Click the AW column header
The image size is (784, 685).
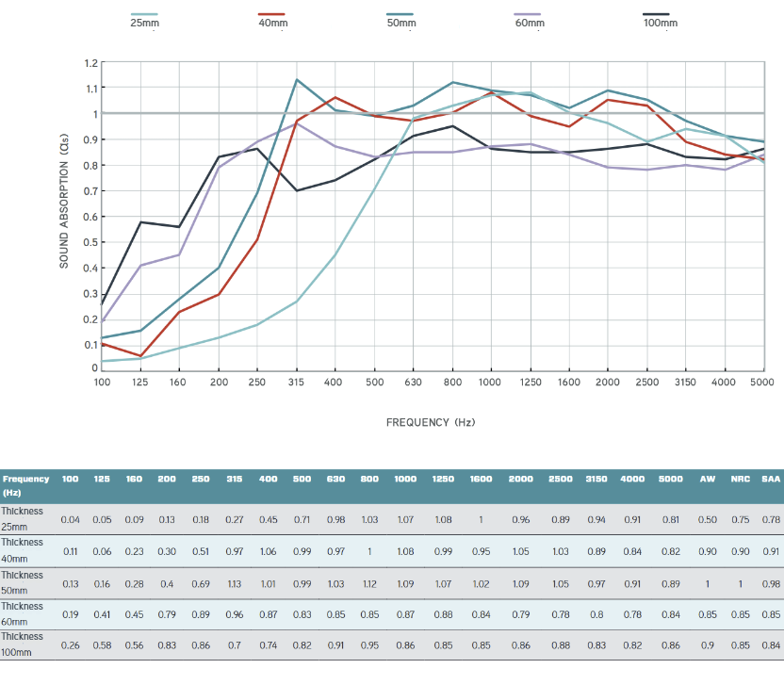(708, 480)
